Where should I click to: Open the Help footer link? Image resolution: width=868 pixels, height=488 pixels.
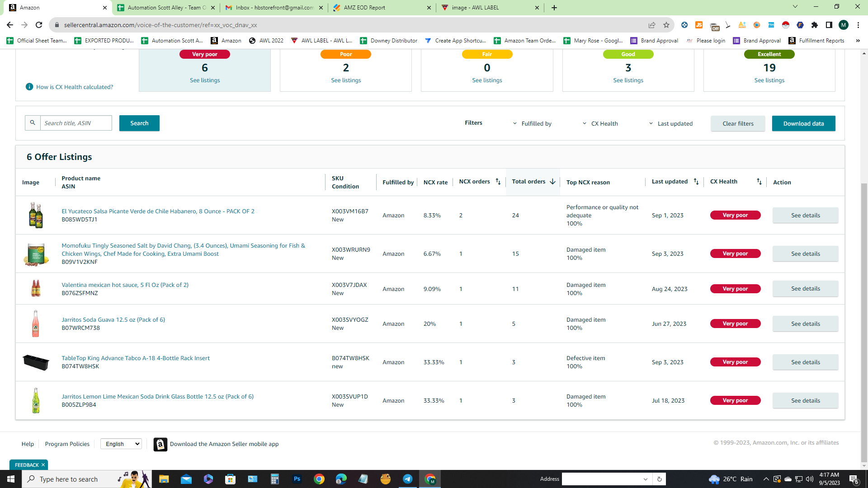(x=28, y=444)
